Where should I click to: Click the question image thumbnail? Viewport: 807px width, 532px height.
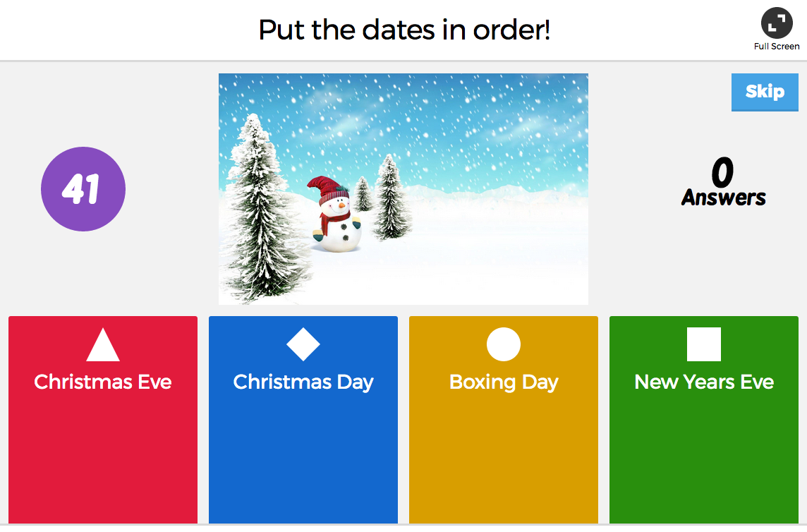403,188
